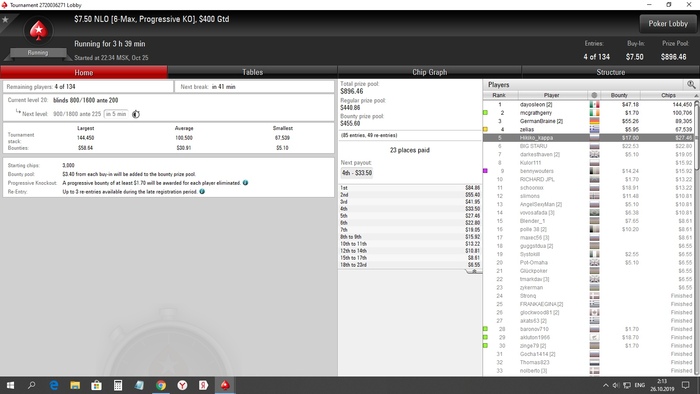Sort players by Bounty column
The width and height of the screenshot is (700, 394).
[x=619, y=95]
